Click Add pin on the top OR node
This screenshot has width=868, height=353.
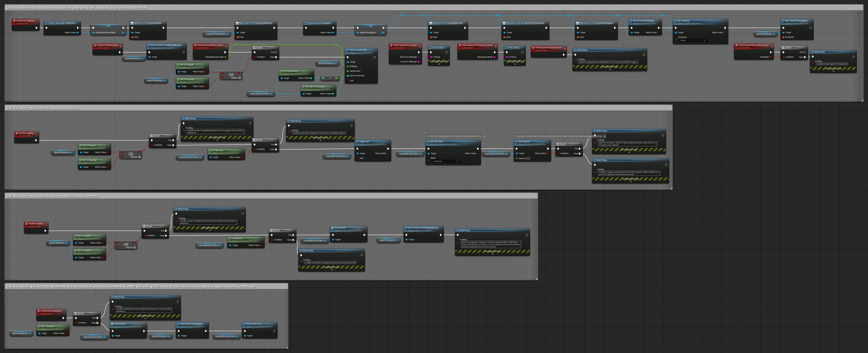[240, 78]
